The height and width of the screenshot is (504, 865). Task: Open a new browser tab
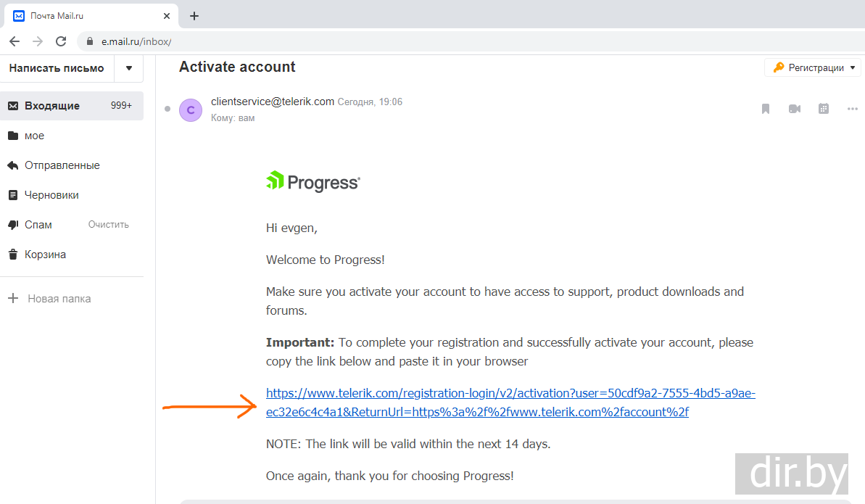pos(194,16)
